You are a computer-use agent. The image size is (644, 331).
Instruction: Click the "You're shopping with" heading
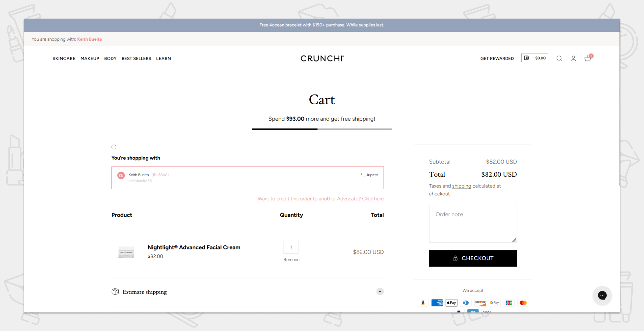click(136, 158)
